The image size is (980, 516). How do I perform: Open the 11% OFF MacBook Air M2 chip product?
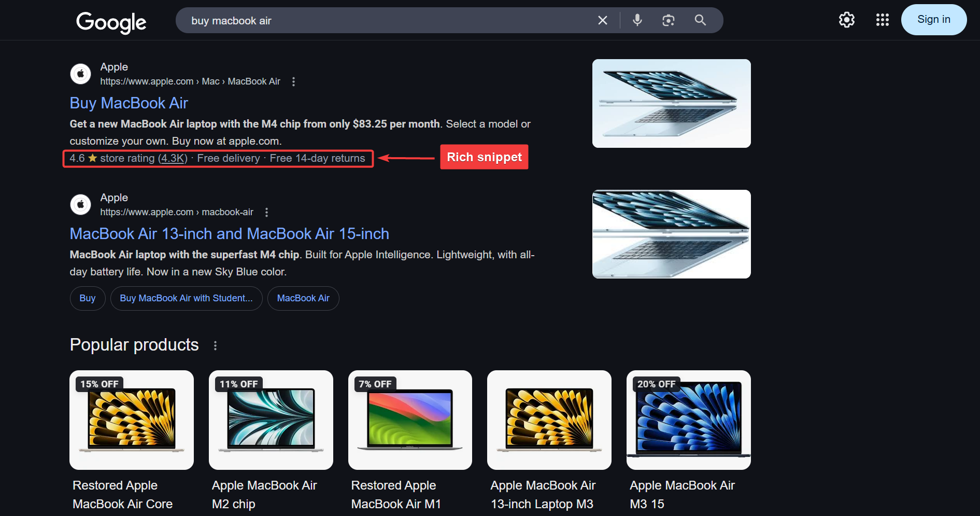click(271, 420)
